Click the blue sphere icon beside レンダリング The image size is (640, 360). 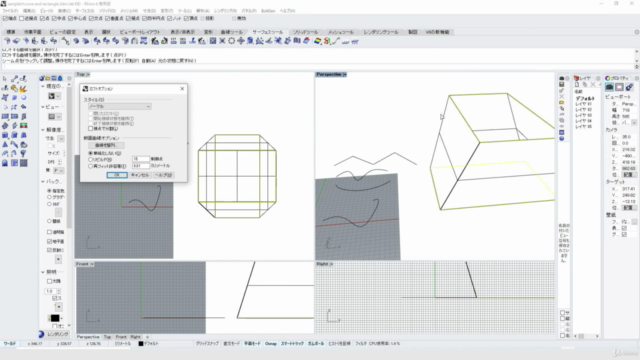(41, 334)
